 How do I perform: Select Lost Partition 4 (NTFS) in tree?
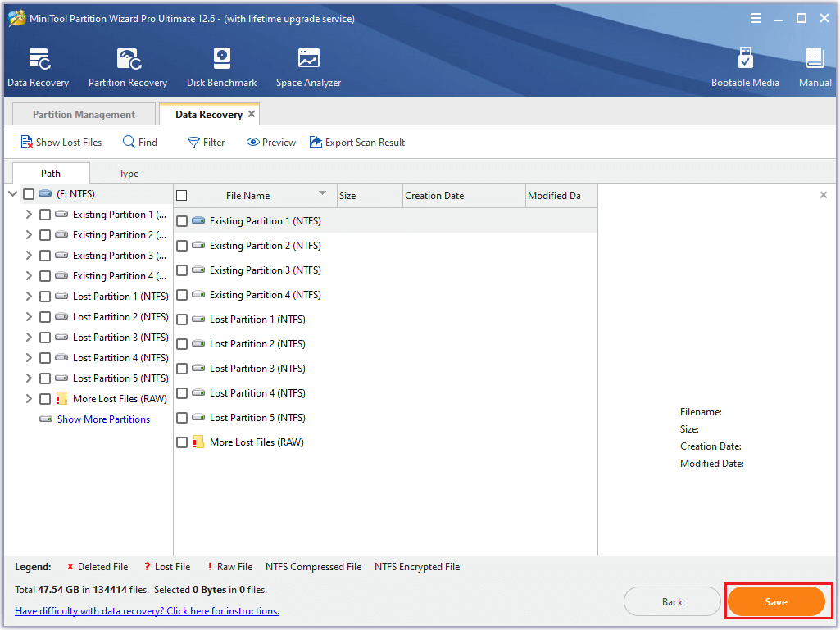[120, 358]
